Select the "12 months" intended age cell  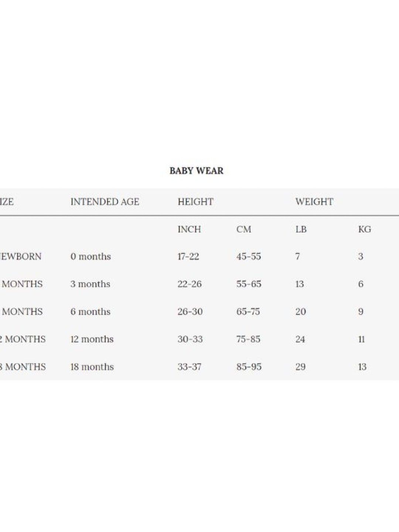(92, 339)
